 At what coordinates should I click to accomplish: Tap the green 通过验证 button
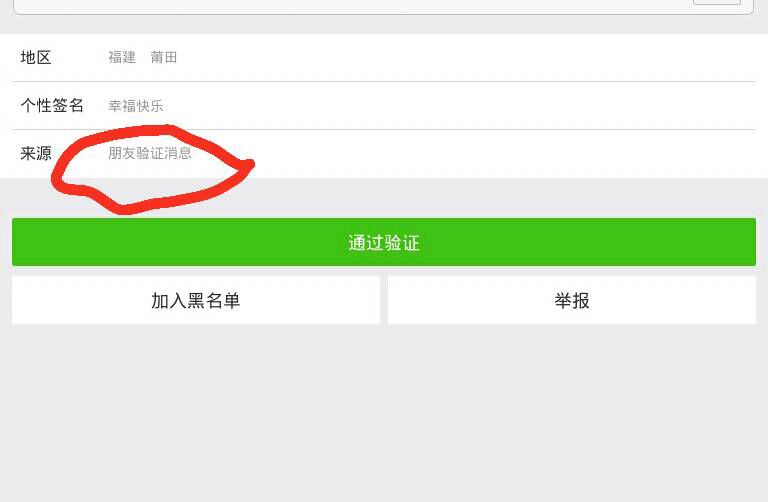[384, 242]
